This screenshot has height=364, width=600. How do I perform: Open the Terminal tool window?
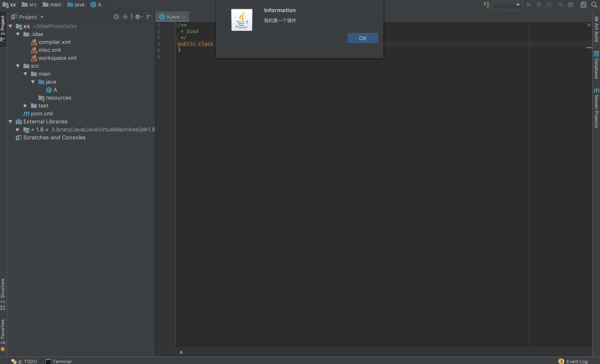59,361
